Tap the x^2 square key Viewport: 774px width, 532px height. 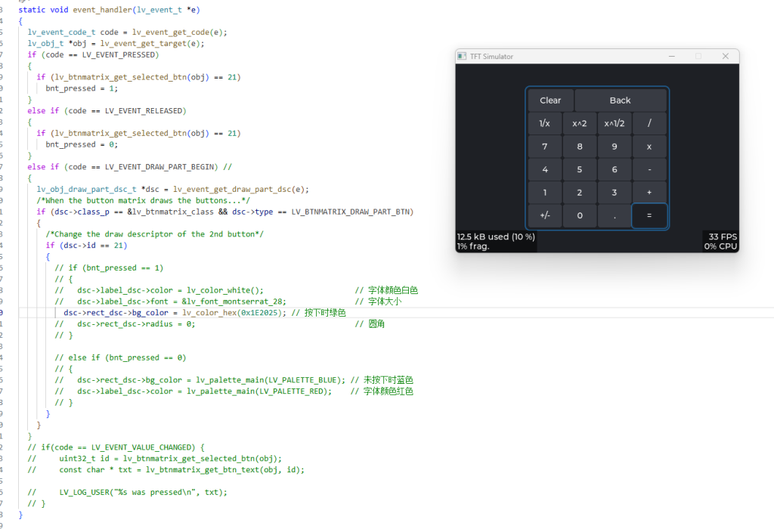pos(580,124)
